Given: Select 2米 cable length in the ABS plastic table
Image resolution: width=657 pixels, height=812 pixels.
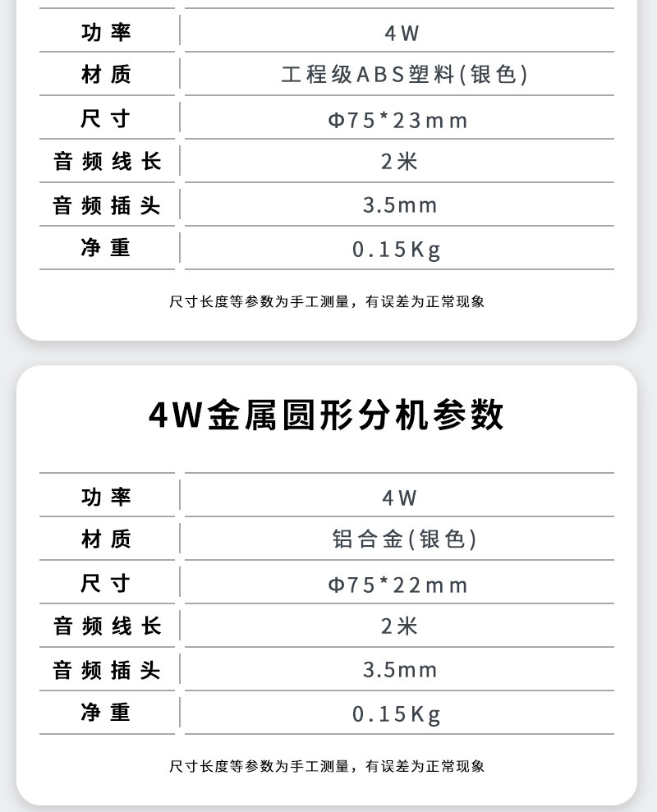Looking at the screenshot, I should pyautogui.click(x=400, y=161).
